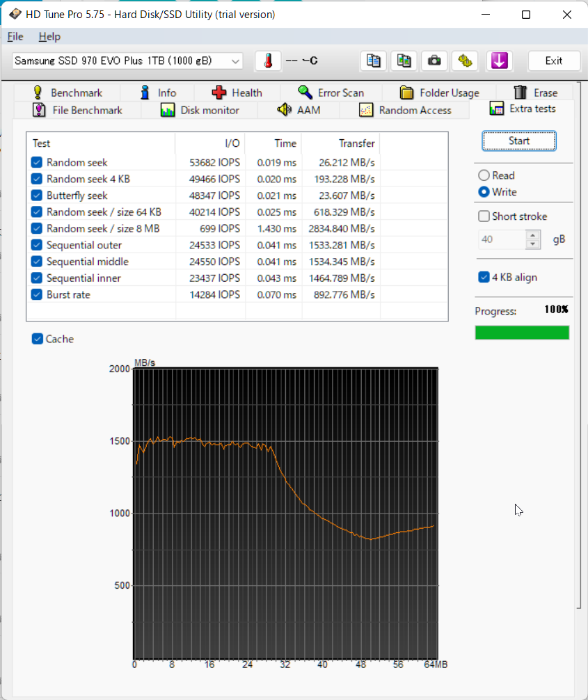Decrease short stroke size with down arrow
The width and height of the screenshot is (588, 700).
click(x=532, y=244)
